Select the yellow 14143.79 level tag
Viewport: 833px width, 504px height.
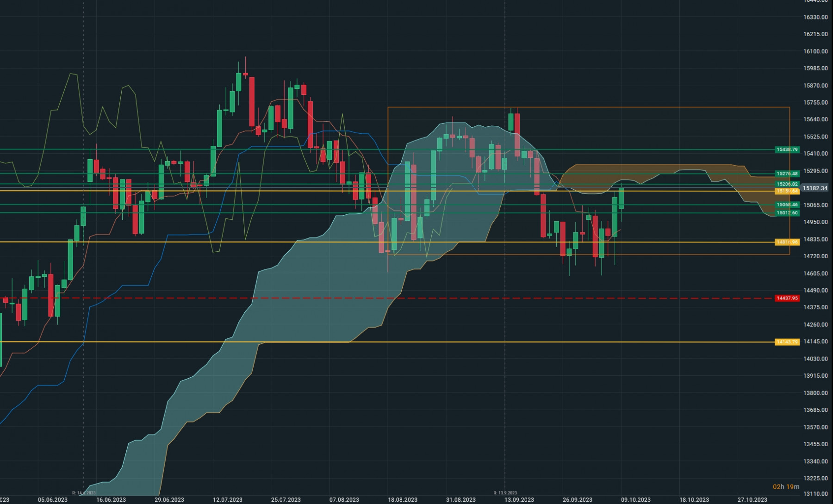[787, 342]
